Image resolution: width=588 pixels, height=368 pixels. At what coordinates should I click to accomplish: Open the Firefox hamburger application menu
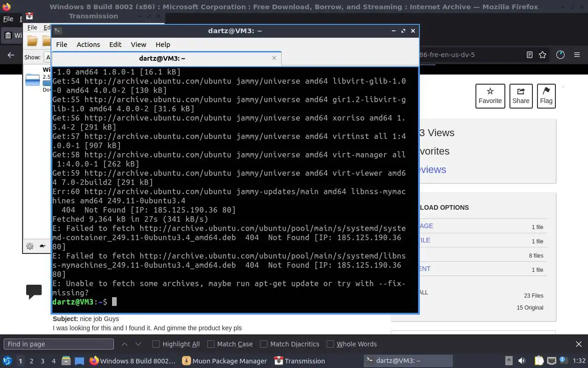pyautogui.click(x=577, y=55)
